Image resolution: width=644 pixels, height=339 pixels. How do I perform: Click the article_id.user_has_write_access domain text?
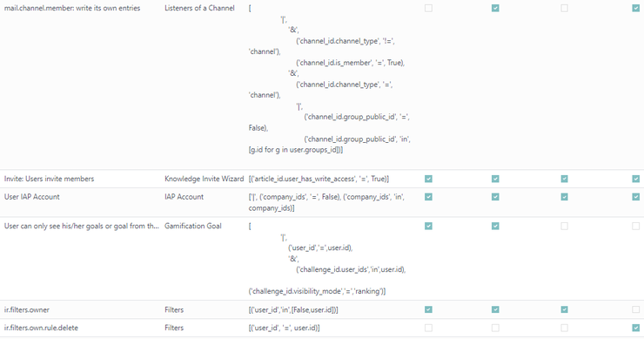tap(319, 179)
